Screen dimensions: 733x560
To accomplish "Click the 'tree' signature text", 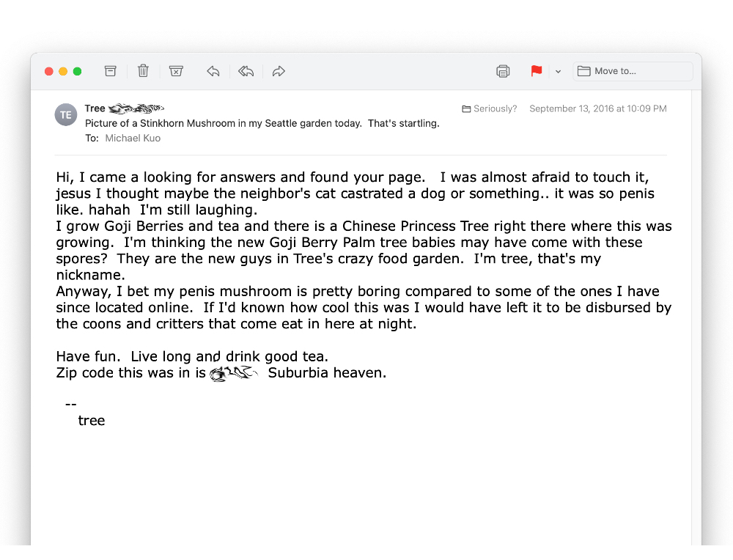I will point(92,421).
